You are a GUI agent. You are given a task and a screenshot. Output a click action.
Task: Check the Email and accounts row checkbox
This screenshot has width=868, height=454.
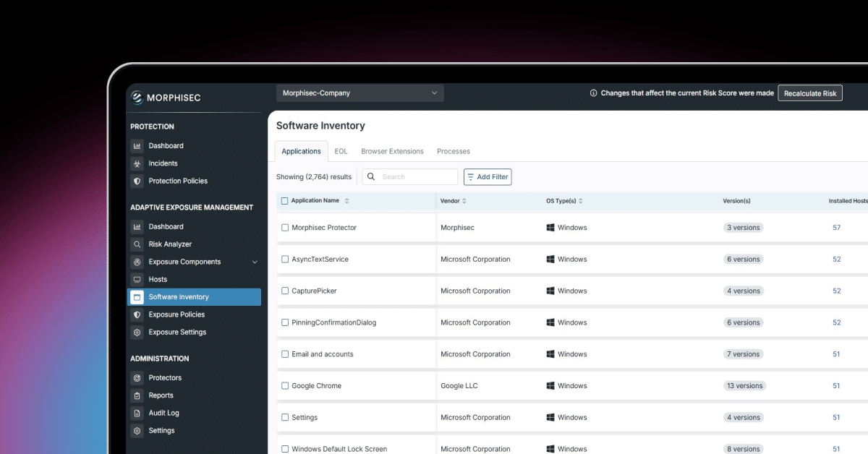(285, 354)
